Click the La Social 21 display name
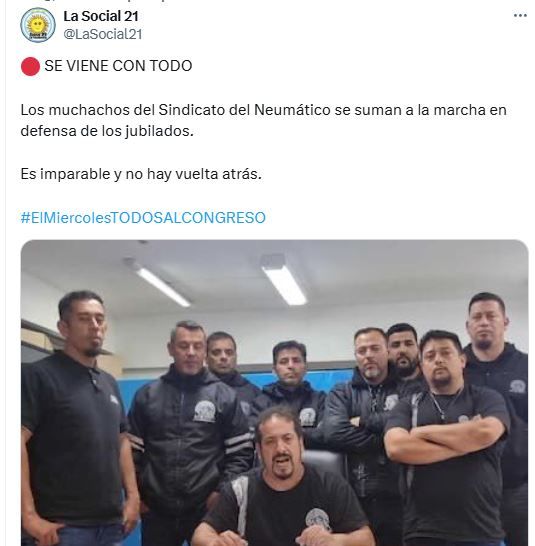This screenshot has height=546, width=535. [101, 16]
